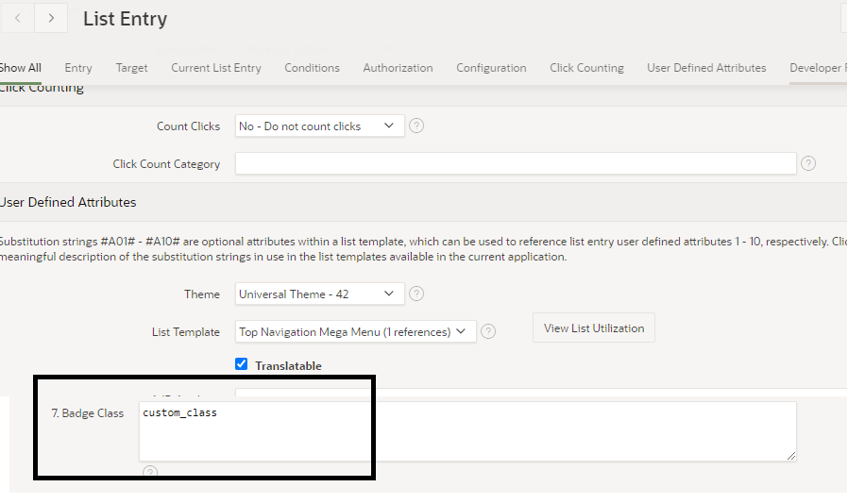Open help for Count Clicks field
Image resolution: width=848 pixels, height=504 pixels.
416,126
